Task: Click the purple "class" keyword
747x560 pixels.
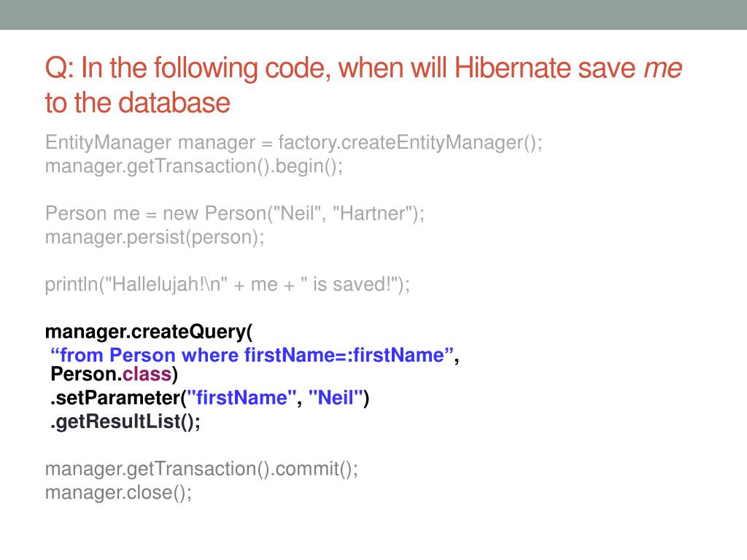Action: click(147, 375)
